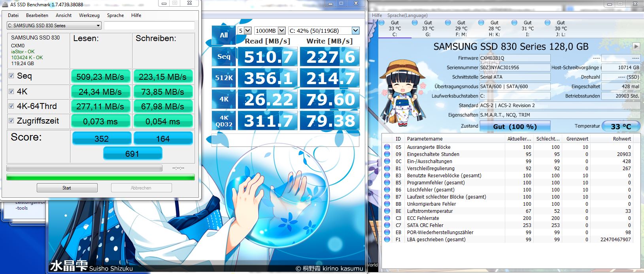Open the Hilfe menu in AS SSD

click(x=136, y=15)
